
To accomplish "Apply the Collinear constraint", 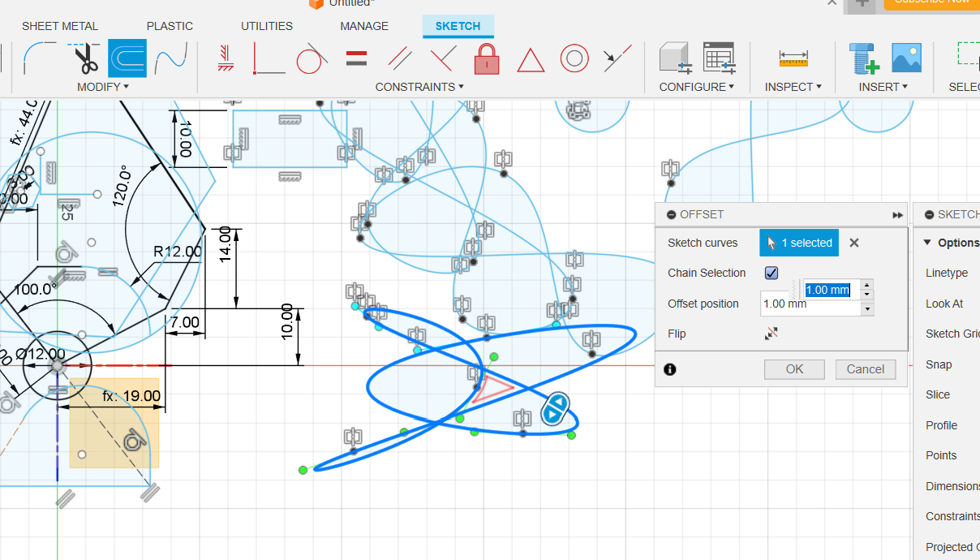I will [x=617, y=58].
